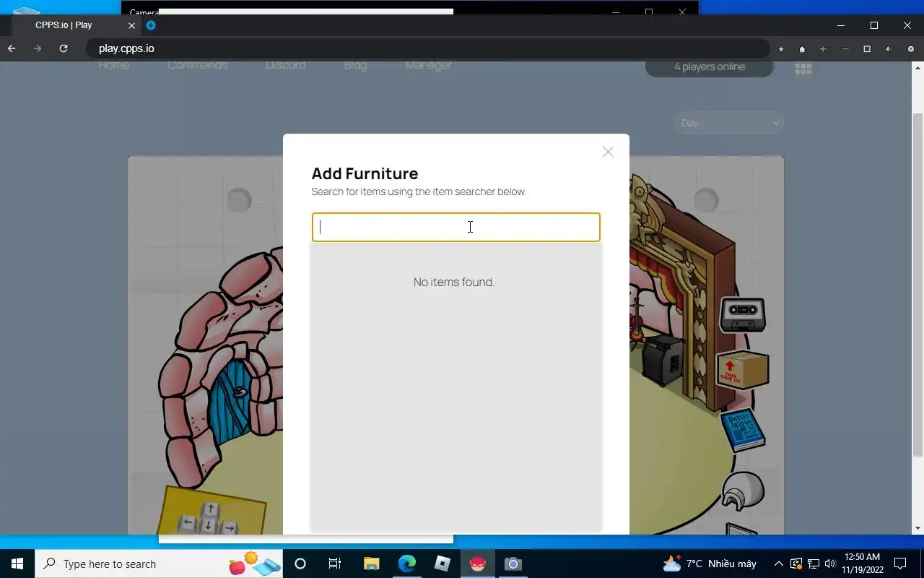The width and height of the screenshot is (924, 578).
Task: Open Task View on taskbar
Action: tap(335, 564)
